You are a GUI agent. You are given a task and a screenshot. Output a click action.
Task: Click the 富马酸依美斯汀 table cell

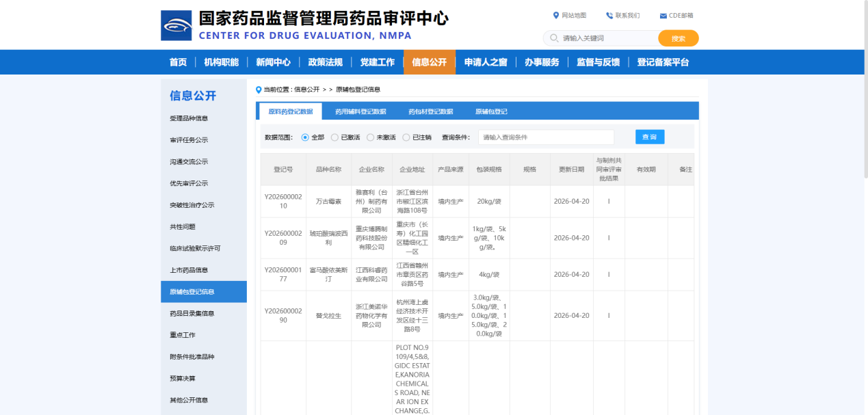click(x=328, y=274)
